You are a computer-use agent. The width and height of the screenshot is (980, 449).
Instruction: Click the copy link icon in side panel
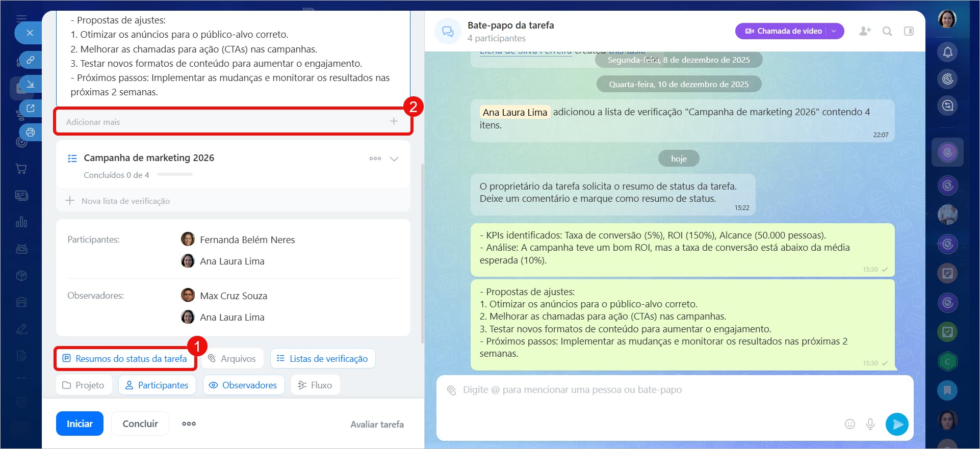pyautogui.click(x=31, y=60)
